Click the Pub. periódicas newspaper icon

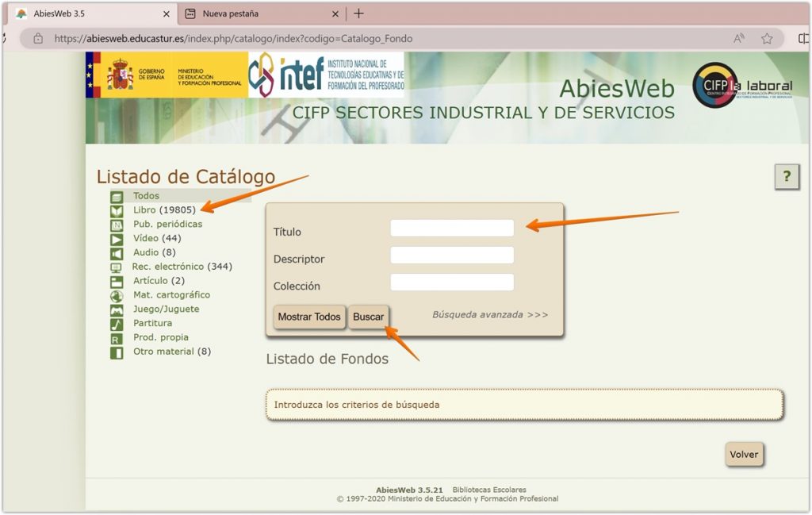117,225
